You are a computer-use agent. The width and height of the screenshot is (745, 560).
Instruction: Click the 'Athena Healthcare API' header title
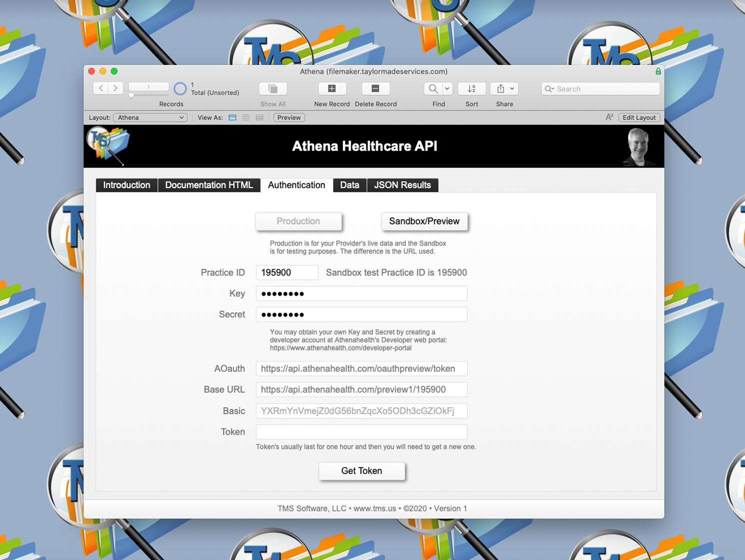[x=364, y=146]
